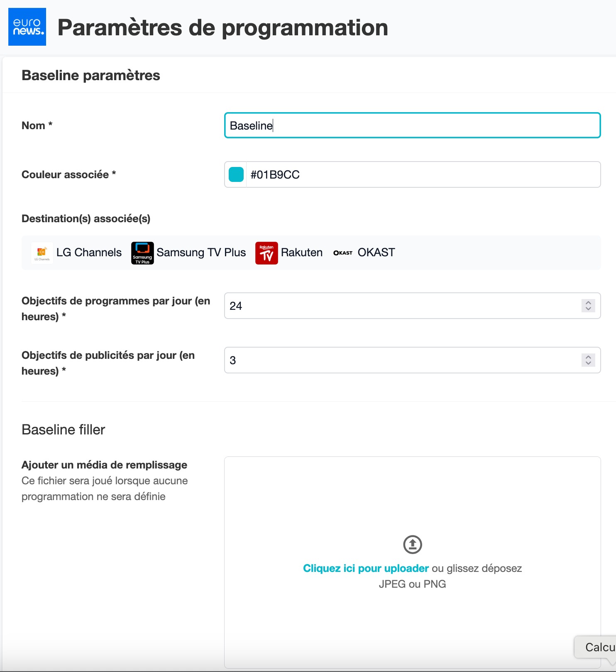Viewport: 616px width, 672px height.
Task: Click the 'Cliquez ici pour uploader' link
Action: [x=366, y=568]
